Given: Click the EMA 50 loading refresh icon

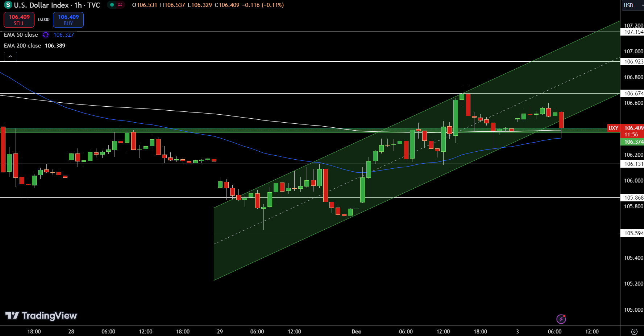Looking at the screenshot, I should coord(46,35).
